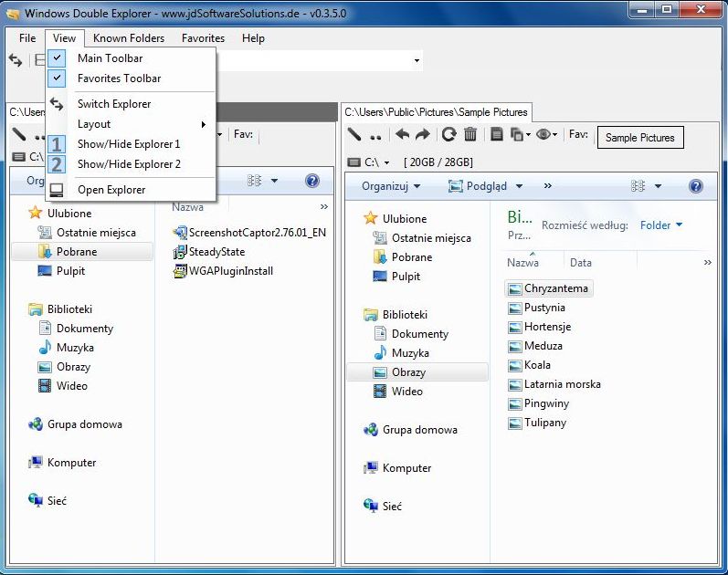Select ScreenshotCaptor2.76.01_EN file

[x=249, y=233]
